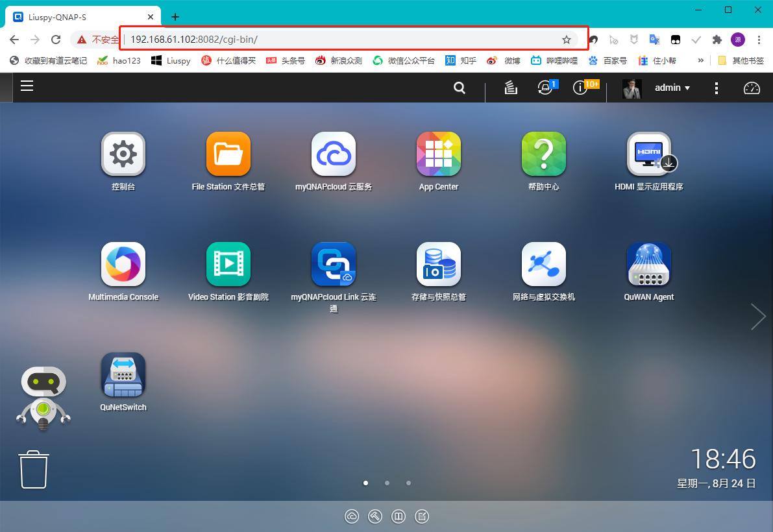Open 哔哩哔哩 bookmark
The image size is (773, 532).
[554, 60]
